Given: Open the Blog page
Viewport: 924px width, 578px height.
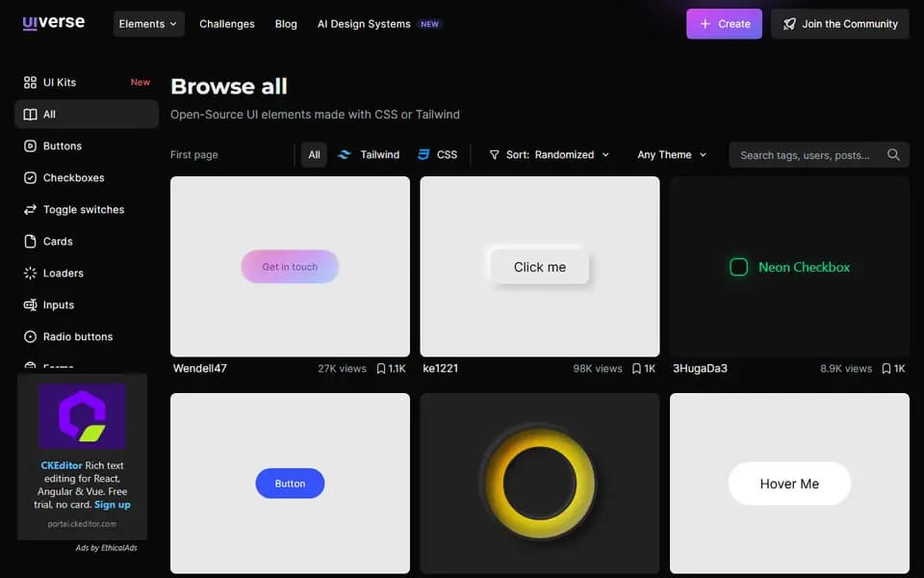Looking at the screenshot, I should (x=286, y=24).
